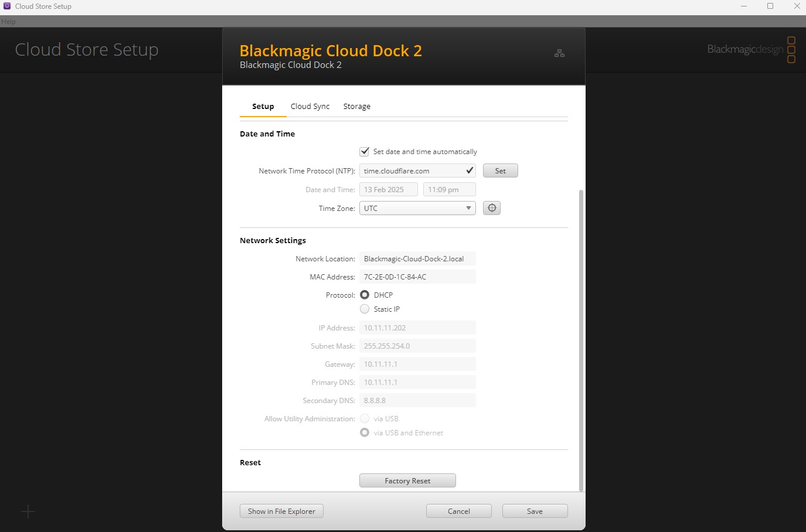Open the NTP server combo box

point(417,170)
